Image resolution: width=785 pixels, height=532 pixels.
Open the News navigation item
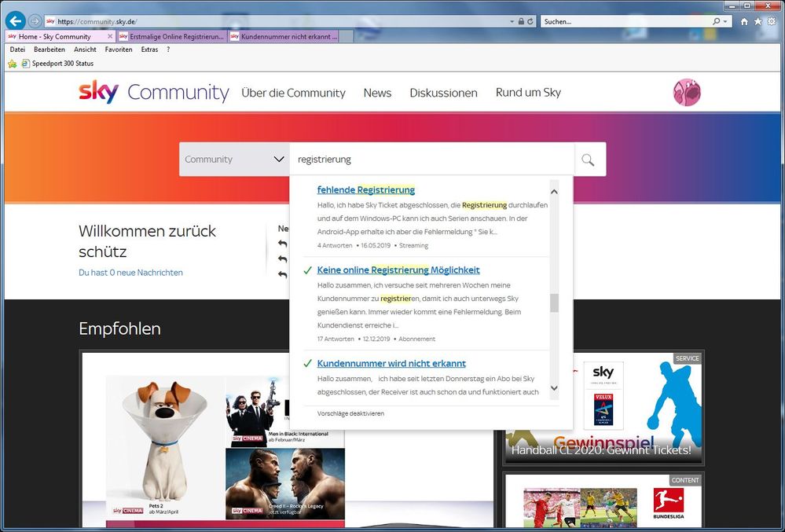coord(377,93)
